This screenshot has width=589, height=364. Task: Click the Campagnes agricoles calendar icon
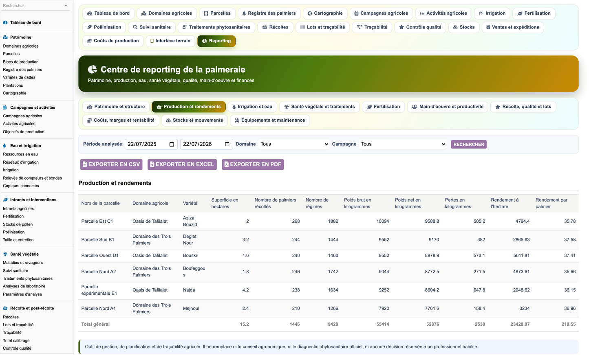tap(356, 13)
